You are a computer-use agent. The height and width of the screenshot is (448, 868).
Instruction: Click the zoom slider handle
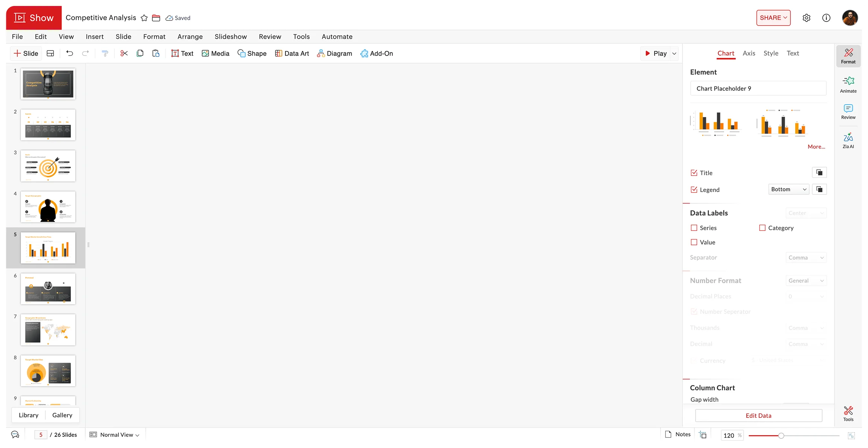coord(781,435)
